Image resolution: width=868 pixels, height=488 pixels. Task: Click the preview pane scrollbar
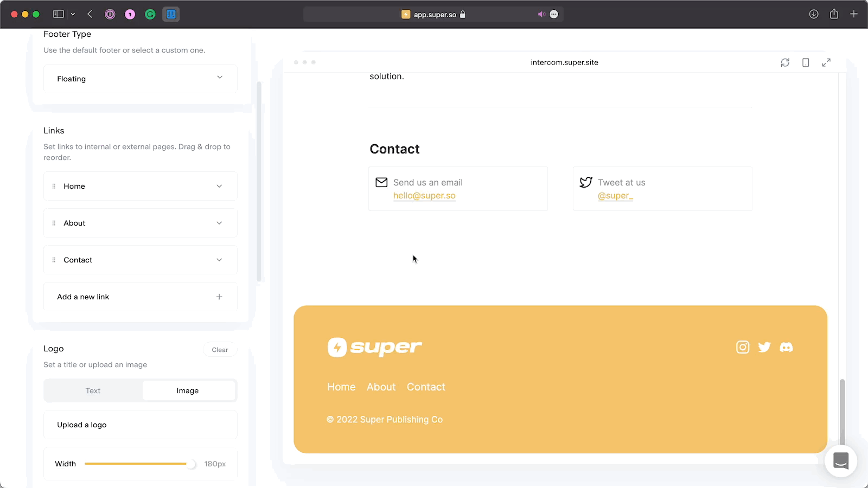(842, 412)
